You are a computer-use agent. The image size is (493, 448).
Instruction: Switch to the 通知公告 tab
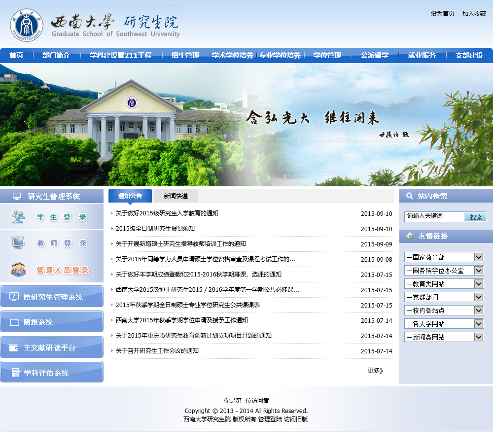click(130, 196)
